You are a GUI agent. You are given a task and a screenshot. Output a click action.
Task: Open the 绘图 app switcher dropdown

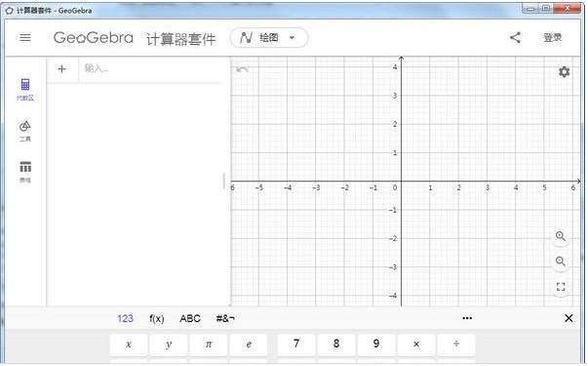[x=269, y=37]
